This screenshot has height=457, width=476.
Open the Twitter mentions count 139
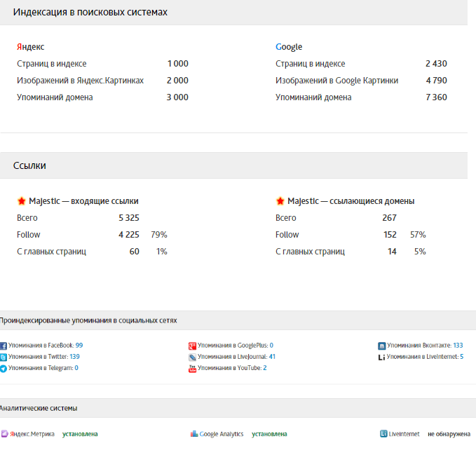click(x=74, y=357)
